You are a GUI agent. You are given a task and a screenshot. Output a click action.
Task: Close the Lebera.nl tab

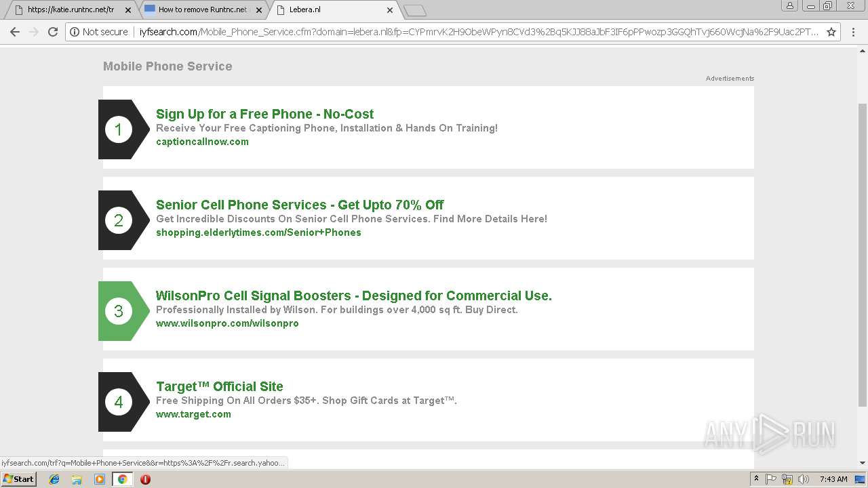[x=390, y=10]
